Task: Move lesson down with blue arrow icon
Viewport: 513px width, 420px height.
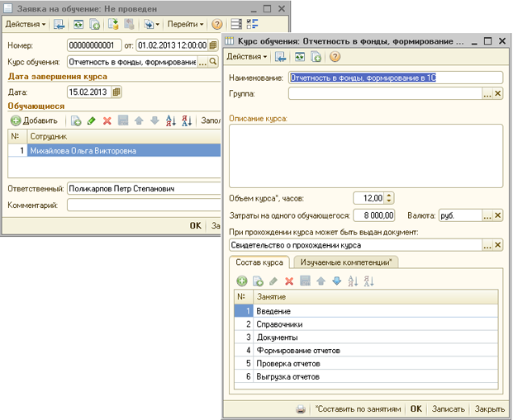Action: 337,281
